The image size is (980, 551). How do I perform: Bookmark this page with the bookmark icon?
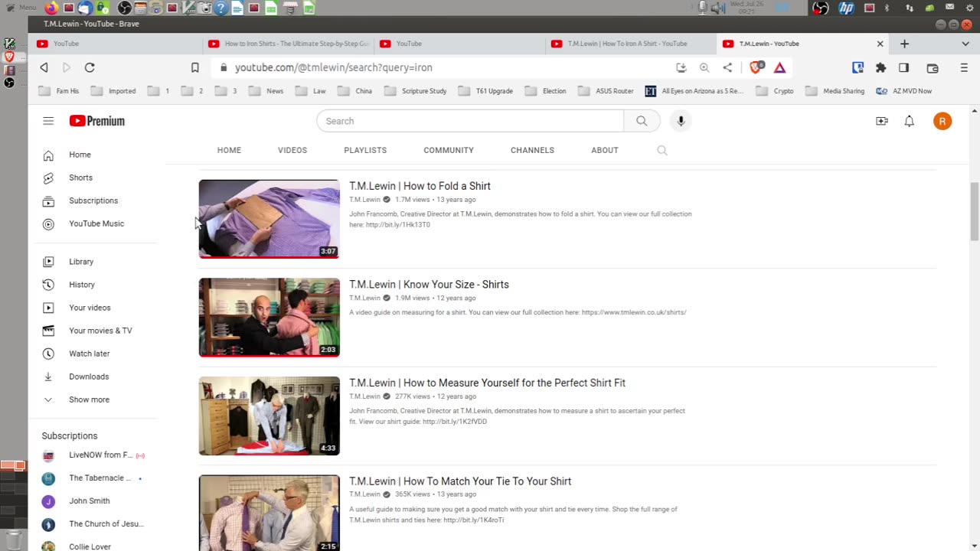[195, 67]
